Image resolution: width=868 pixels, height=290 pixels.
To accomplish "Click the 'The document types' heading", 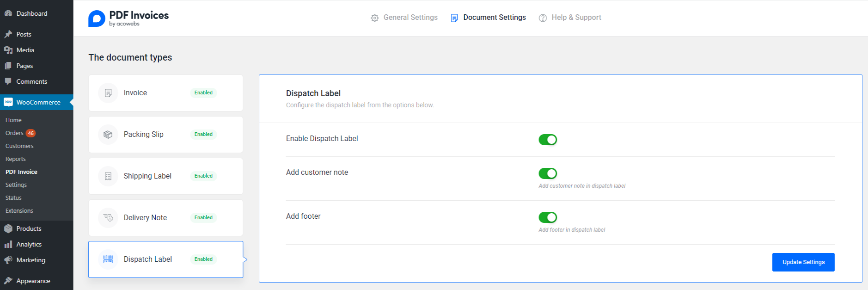I will (130, 57).
